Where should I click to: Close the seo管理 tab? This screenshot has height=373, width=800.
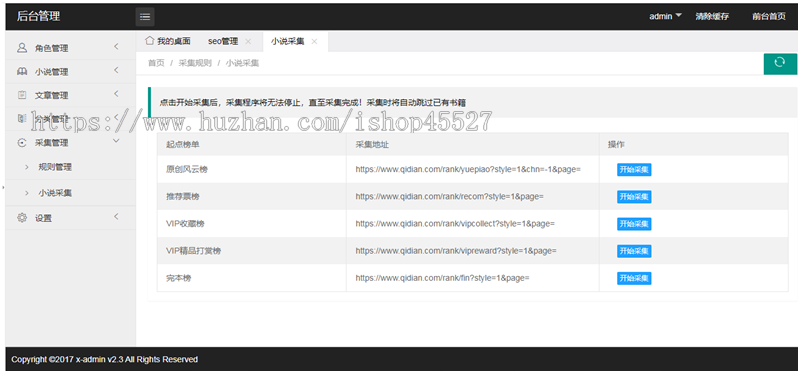(248, 41)
